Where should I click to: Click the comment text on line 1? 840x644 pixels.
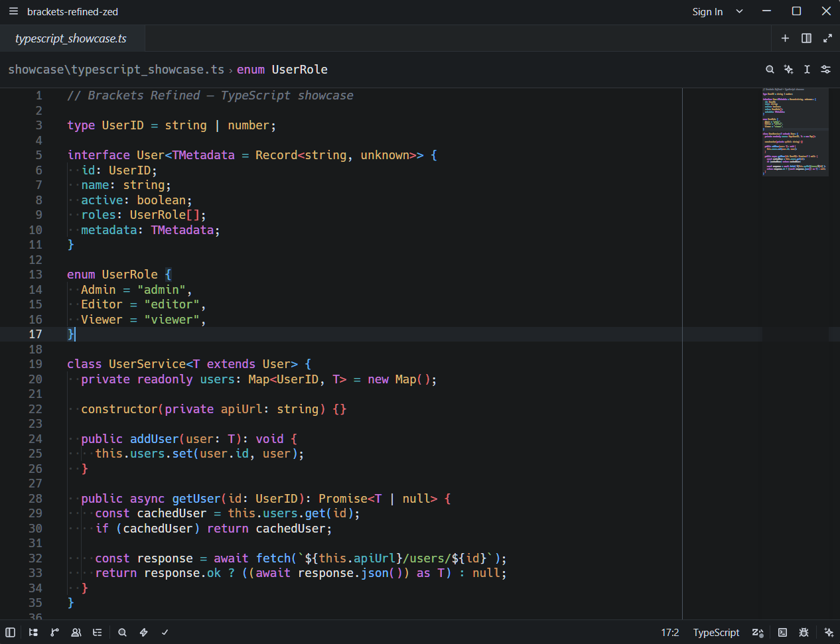[x=210, y=96]
